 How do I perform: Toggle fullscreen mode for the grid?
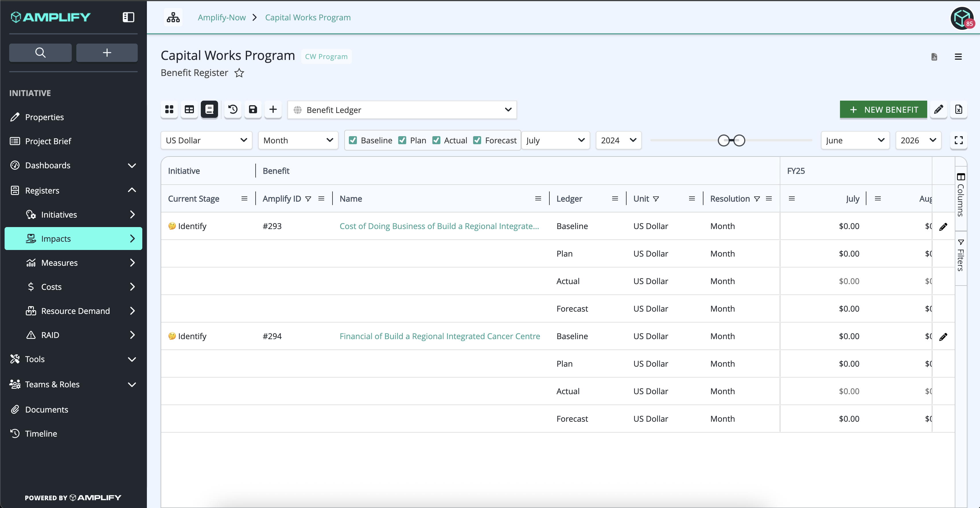pyautogui.click(x=959, y=140)
